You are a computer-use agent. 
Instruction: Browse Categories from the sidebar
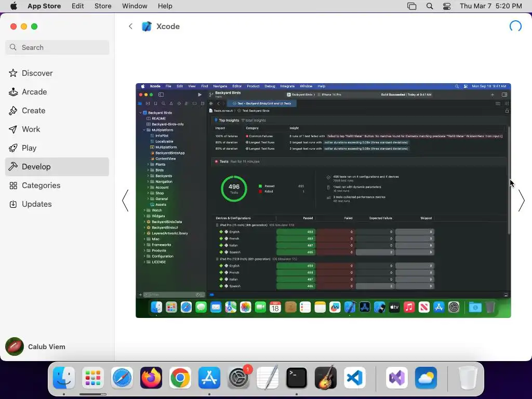coord(57,185)
